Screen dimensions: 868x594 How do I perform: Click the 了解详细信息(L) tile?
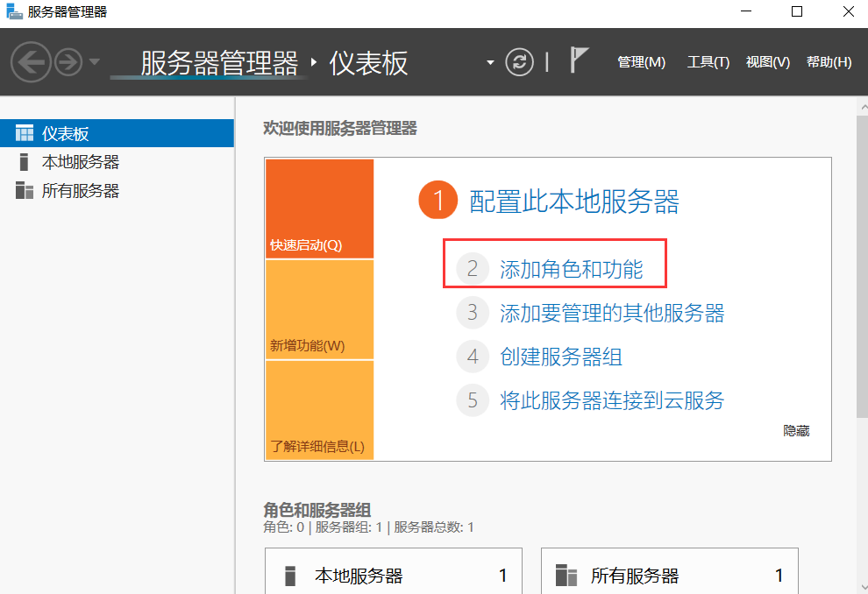pos(319,410)
